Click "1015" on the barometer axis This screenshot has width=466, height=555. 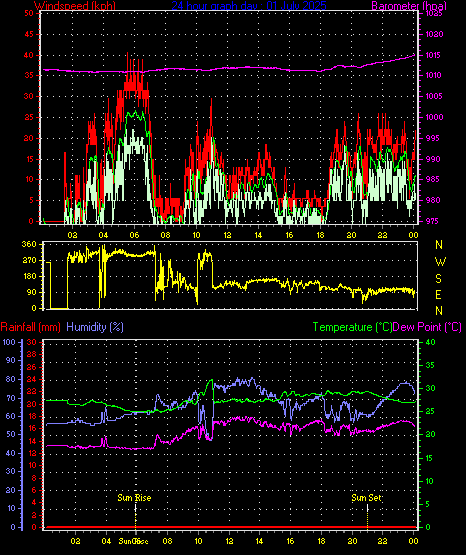tap(434, 55)
